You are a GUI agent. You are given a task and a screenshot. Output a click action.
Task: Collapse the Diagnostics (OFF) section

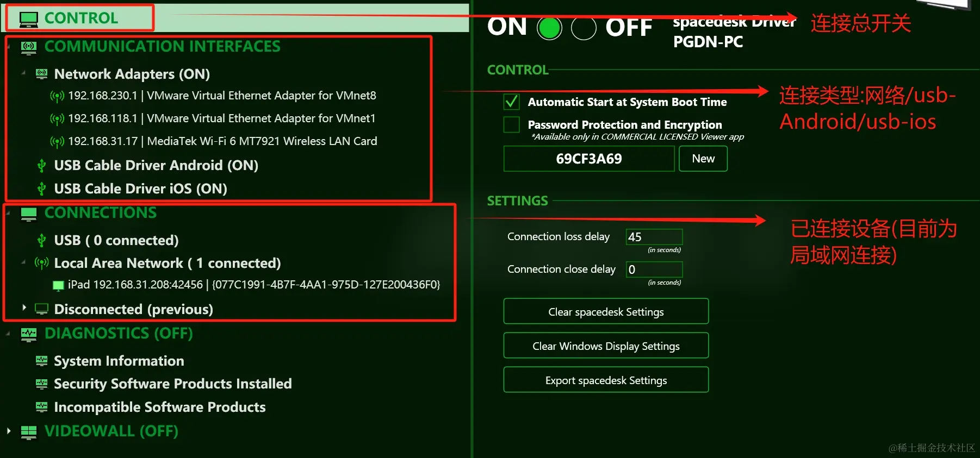click(x=9, y=334)
